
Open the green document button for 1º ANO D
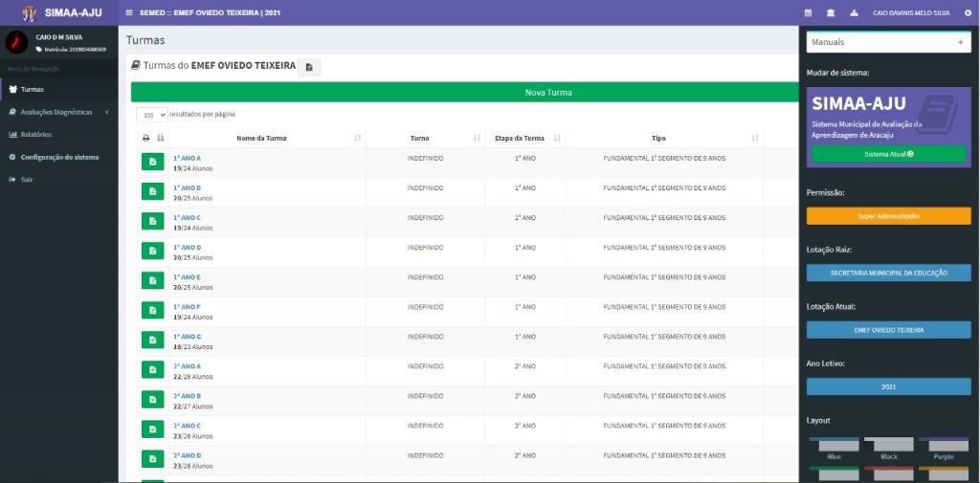(153, 252)
